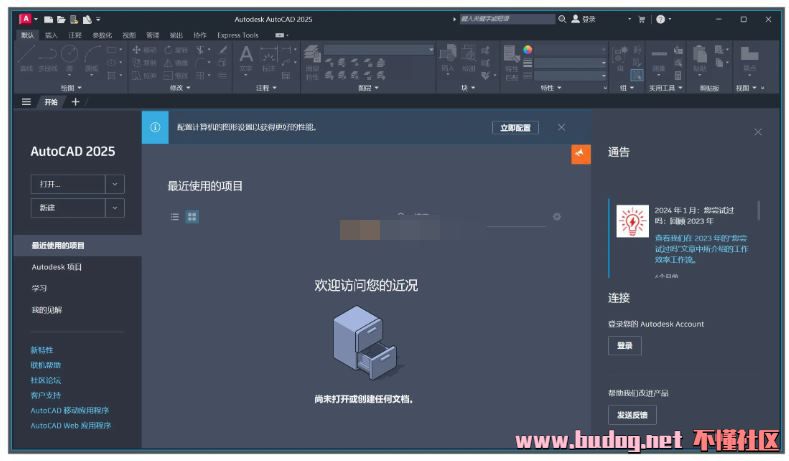Click the 打开... button
This screenshot has width=789, height=461.
point(68,184)
